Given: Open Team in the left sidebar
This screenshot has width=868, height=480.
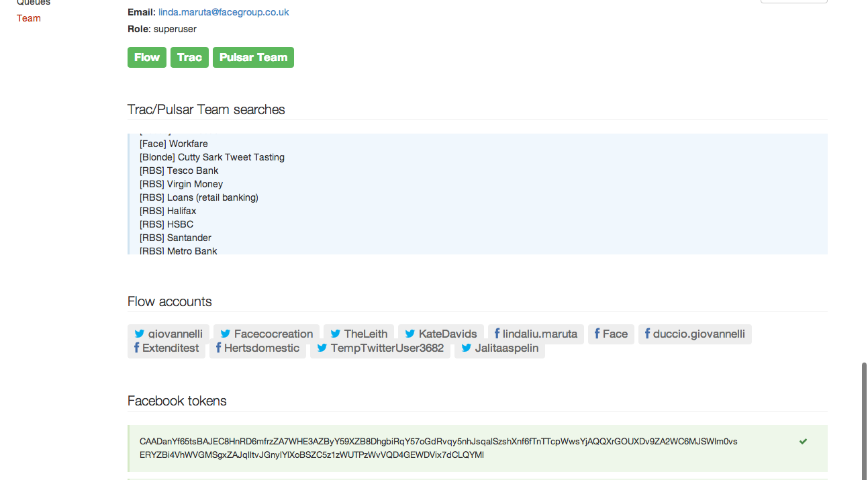Looking at the screenshot, I should click(x=29, y=18).
